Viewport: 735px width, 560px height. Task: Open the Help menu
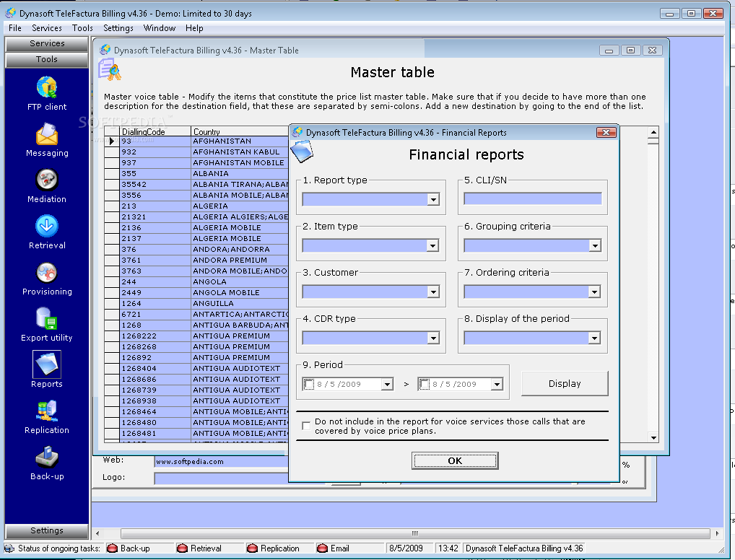click(x=194, y=28)
